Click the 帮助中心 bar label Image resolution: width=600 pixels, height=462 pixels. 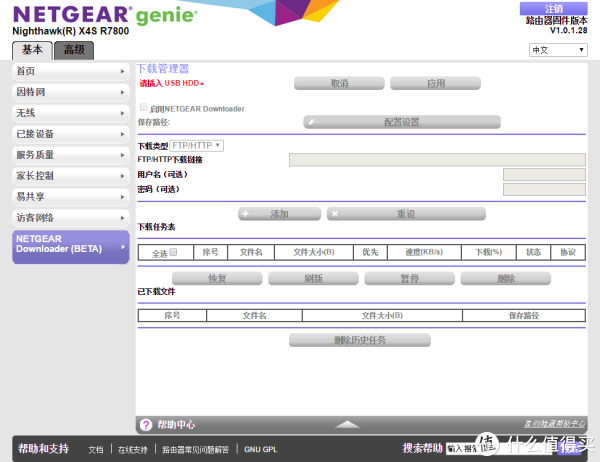[x=176, y=424]
